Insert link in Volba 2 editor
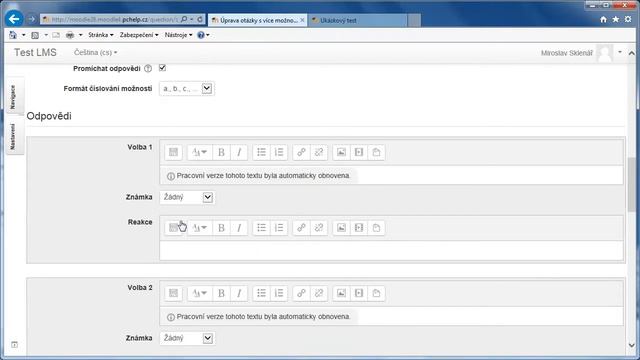 (x=301, y=293)
